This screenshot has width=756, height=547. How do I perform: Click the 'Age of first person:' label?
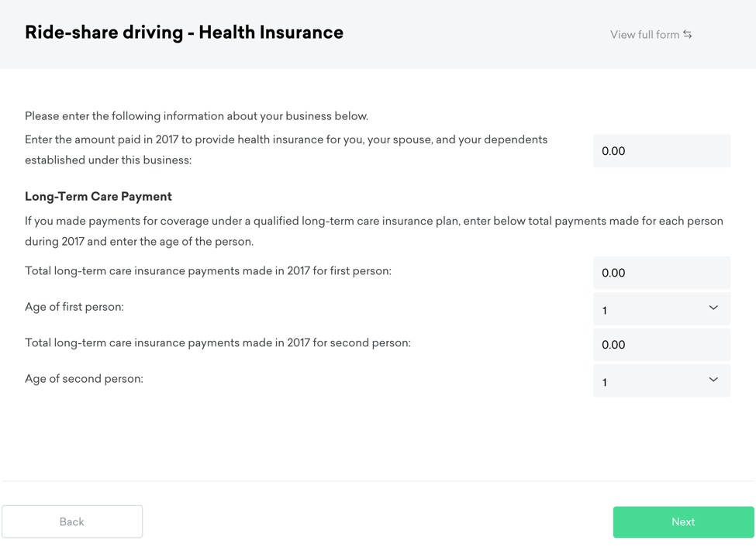click(x=74, y=307)
